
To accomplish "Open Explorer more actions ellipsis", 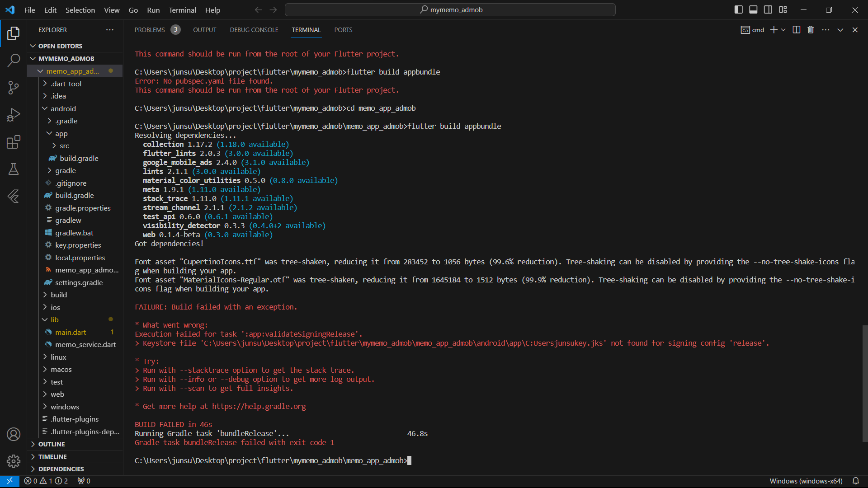I will point(110,30).
